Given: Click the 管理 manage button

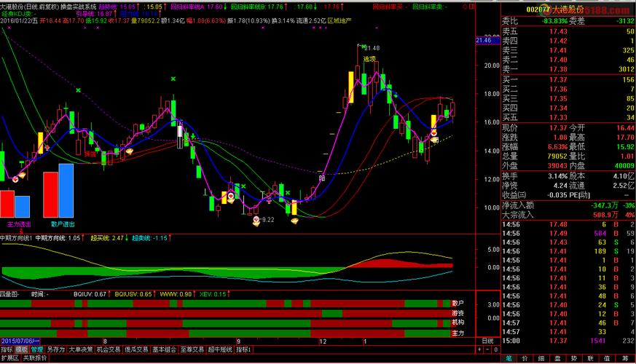Looking at the screenshot, I should (36, 349).
